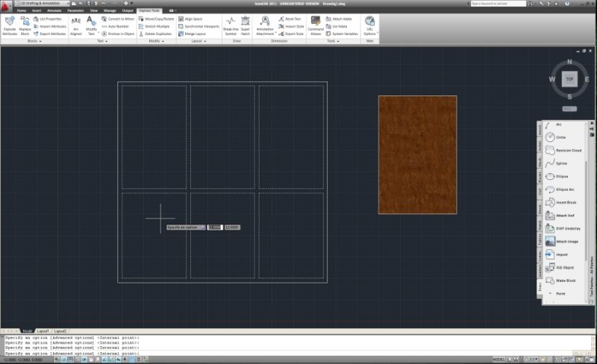Screen dimensions: 597x364
Task: Open the Manage ribbon tab
Action: tap(110, 10)
